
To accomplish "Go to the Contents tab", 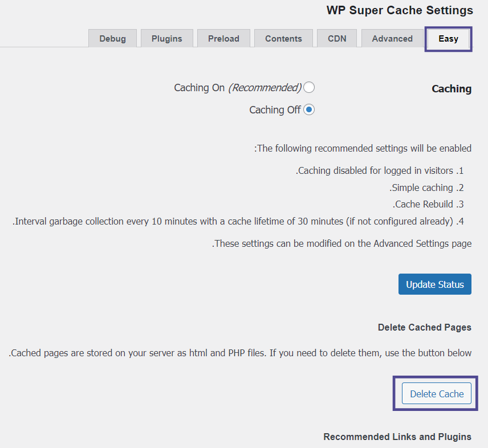I will (x=283, y=39).
